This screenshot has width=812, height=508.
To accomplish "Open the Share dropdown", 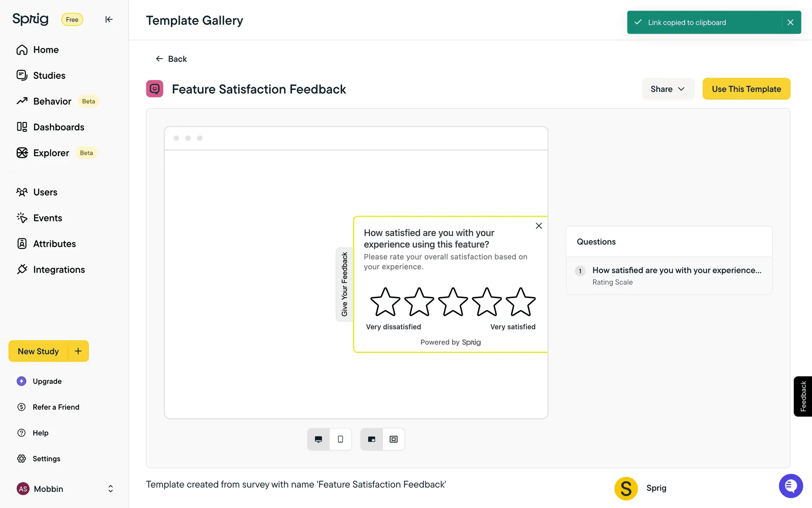I will click(x=667, y=89).
